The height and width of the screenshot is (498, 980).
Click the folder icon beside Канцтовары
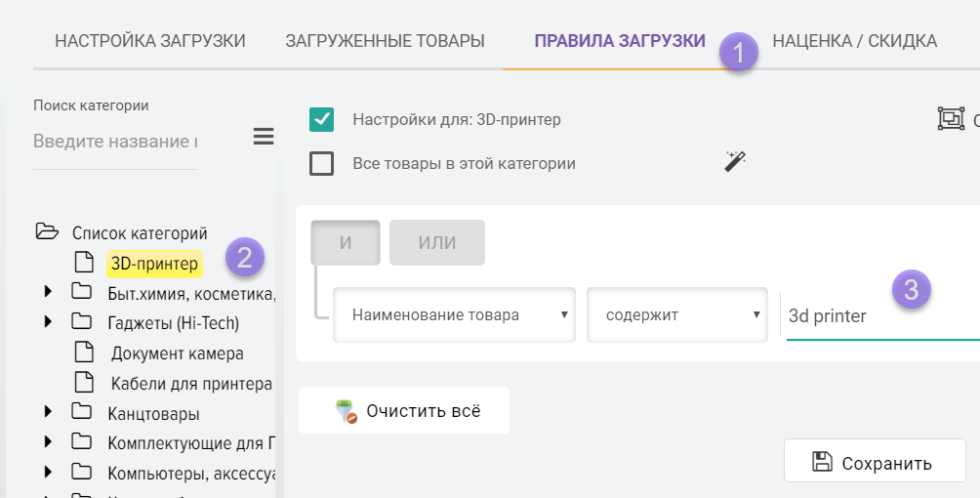82,413
